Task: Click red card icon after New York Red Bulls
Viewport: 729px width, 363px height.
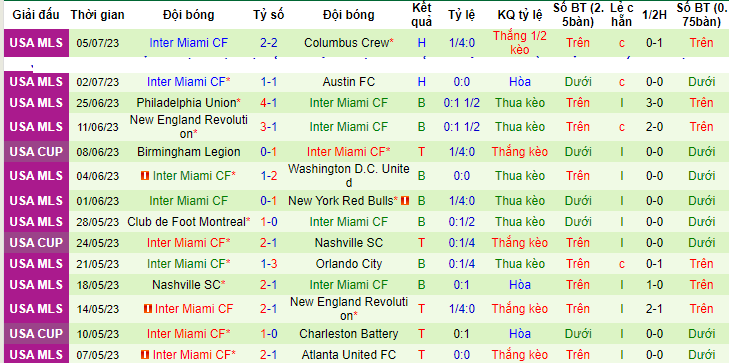Action: point(405,201)
